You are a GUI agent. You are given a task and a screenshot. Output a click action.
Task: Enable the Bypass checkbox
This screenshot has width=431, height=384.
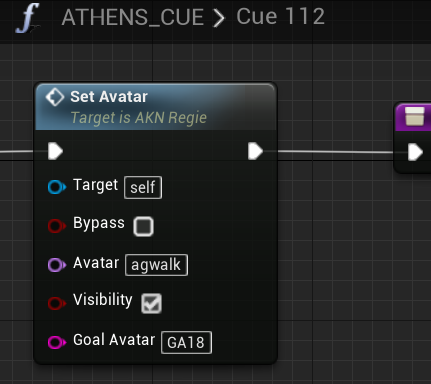tap(144, 226)
